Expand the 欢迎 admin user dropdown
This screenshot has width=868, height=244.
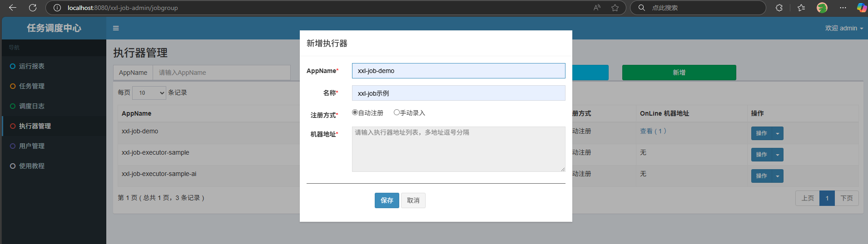tap(844, 28)
